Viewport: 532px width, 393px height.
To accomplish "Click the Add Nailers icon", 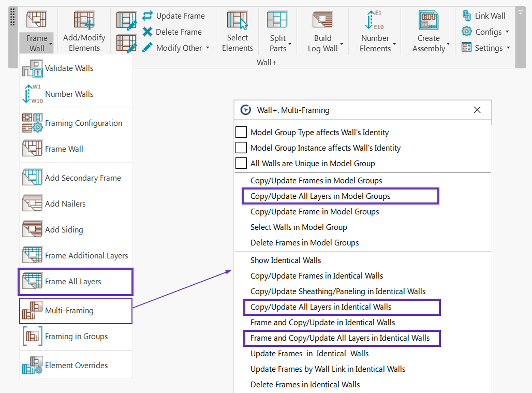I will [32, 203].
